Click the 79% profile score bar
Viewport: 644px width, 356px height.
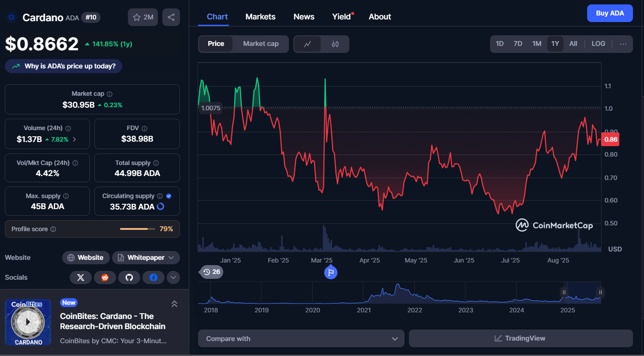(x=137, y=229)
